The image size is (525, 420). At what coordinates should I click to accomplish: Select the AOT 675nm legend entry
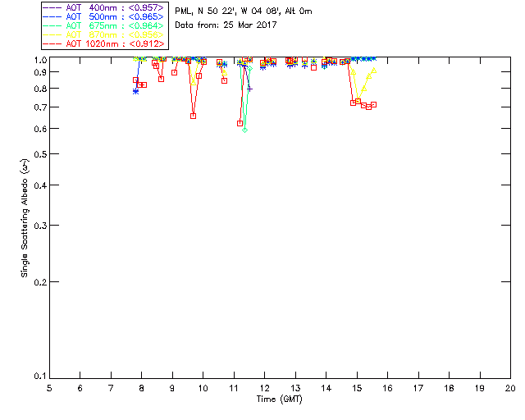point(103,25)
